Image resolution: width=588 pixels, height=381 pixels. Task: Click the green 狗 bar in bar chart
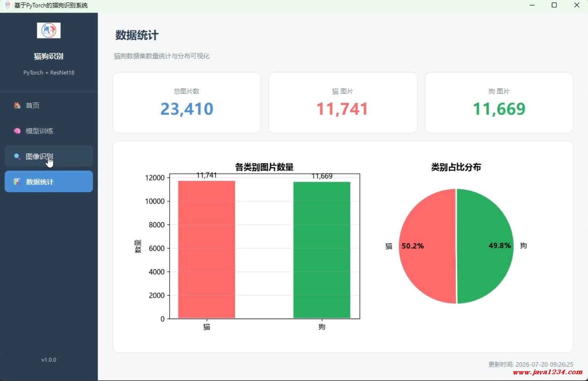[322, 250]
